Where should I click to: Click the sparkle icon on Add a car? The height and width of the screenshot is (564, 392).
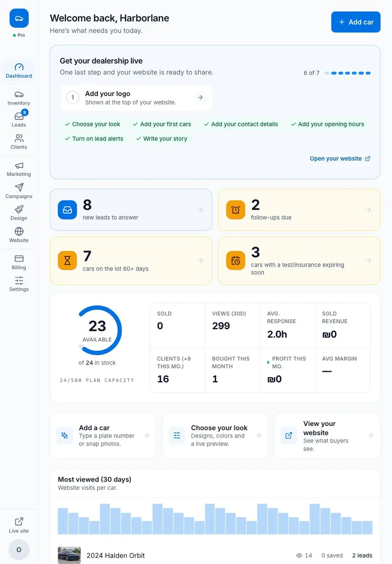pyautogui.click(x=64, y=436)
